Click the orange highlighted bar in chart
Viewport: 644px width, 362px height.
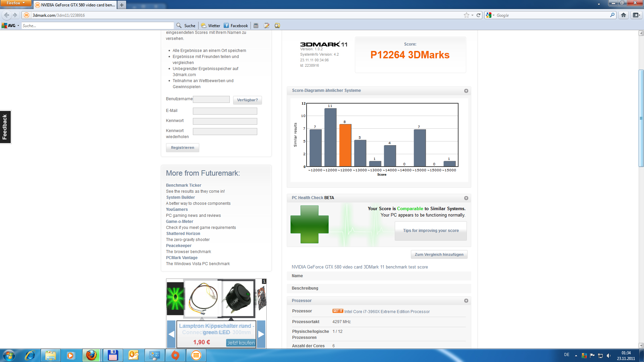(345, 145)
